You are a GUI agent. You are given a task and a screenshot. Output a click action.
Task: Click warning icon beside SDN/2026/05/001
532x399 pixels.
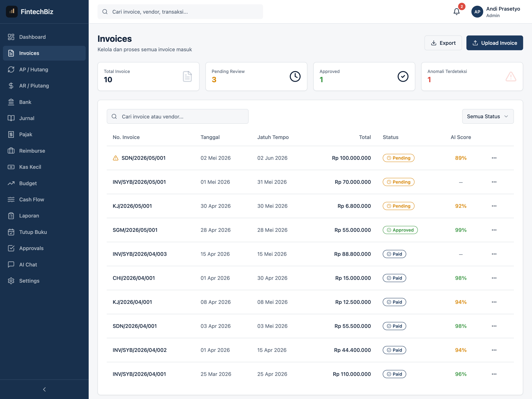[115, 158]
